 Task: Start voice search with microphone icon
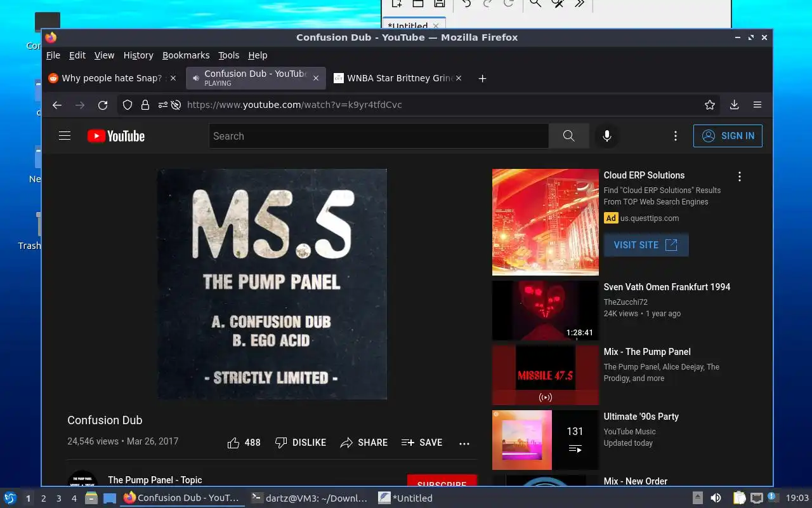607,136
